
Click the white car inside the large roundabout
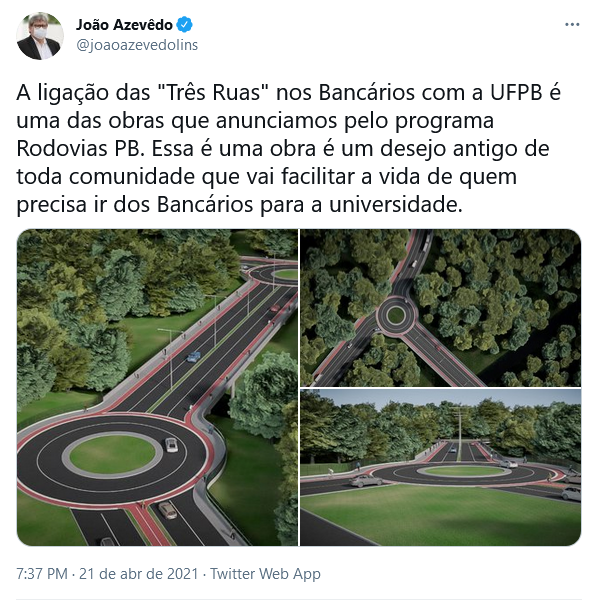171,445
